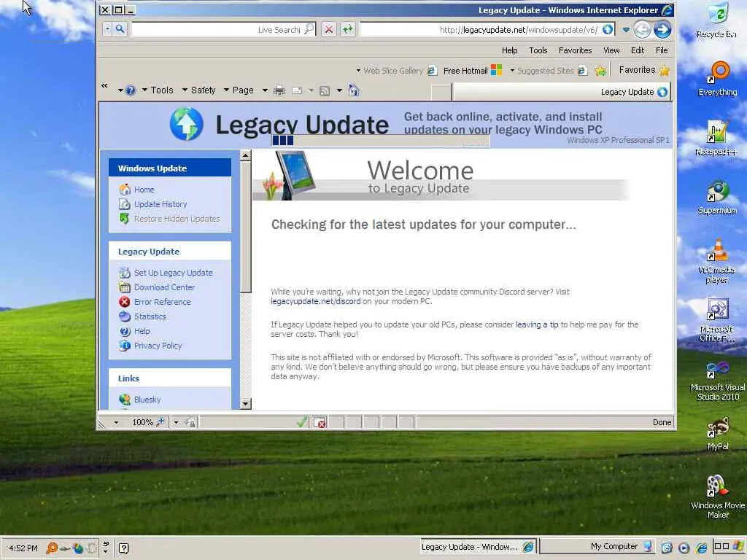Screen dimensions: 747x560
Task: Click the Read Mail envelope icon
Action: pyautogui.click(x=297, y=90)
